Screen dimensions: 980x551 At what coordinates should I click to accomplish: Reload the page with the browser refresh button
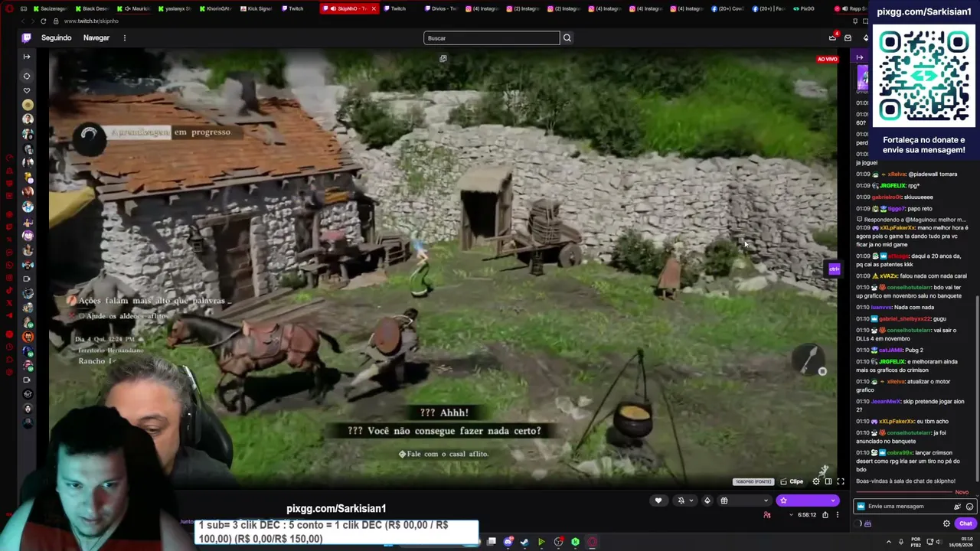click(x=43, y=21)
